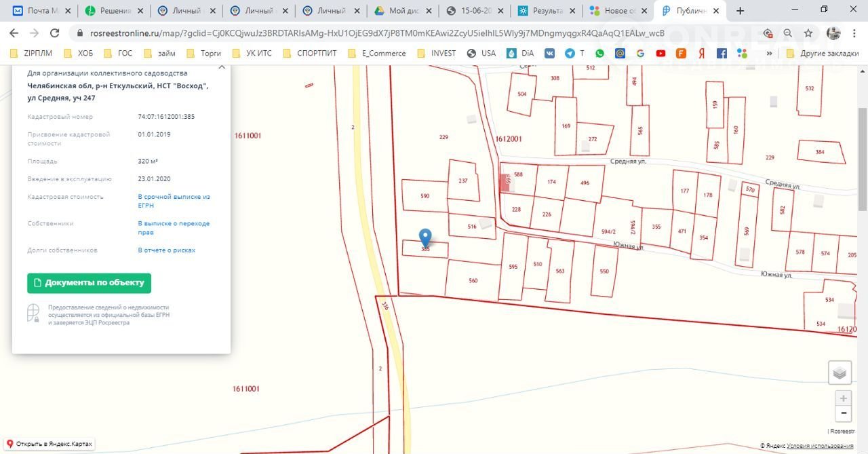Viewport: 868px width, 454px height.
Task: Click the green Документы по объекту button
Action: (x=89, y=283)
